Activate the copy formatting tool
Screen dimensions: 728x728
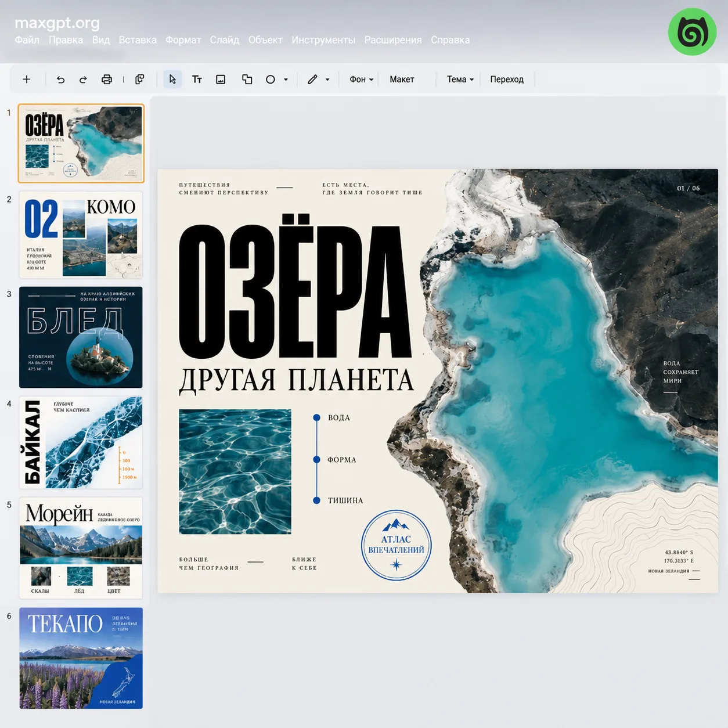(x=140, y=80)
